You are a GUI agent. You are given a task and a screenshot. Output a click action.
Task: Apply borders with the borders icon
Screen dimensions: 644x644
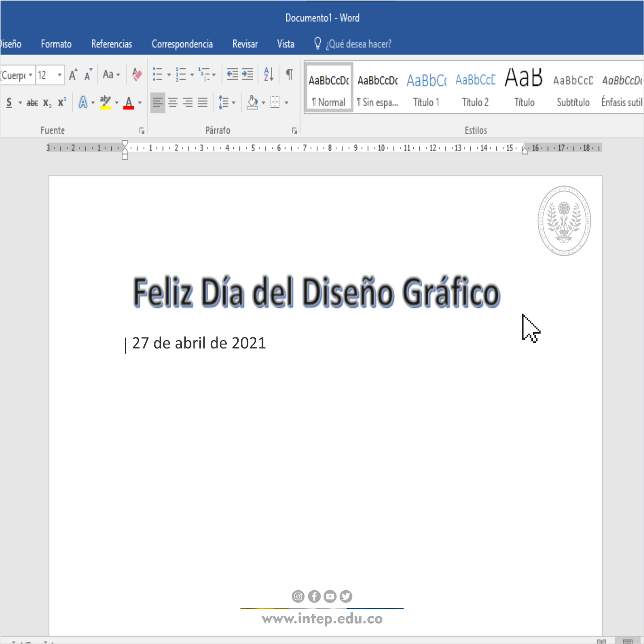(x=275, y=103)
